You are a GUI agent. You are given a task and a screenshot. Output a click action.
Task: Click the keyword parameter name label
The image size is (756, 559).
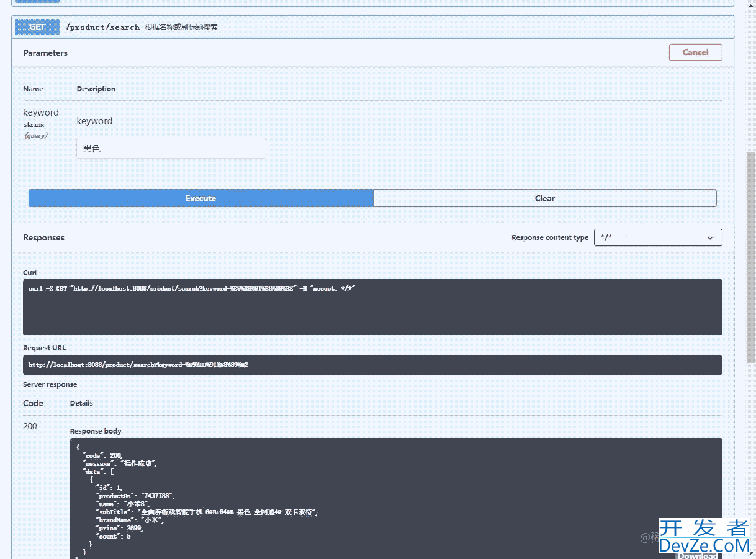click(41, 112)
